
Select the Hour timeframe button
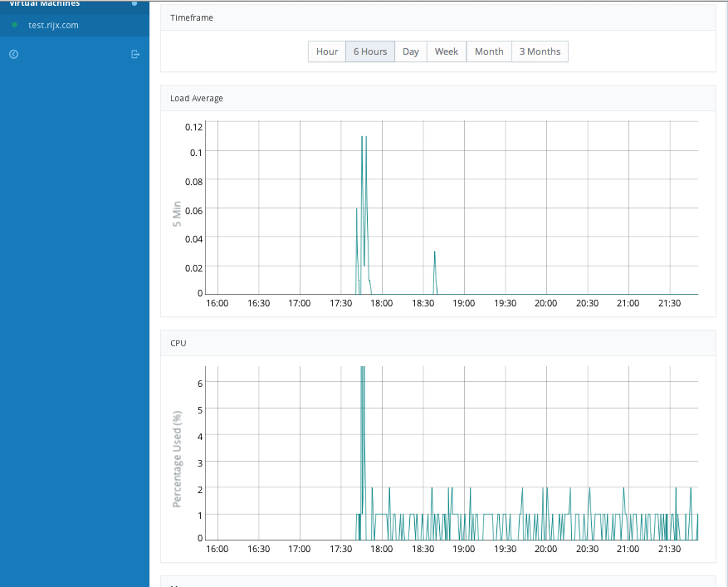(x=327, y=51)
